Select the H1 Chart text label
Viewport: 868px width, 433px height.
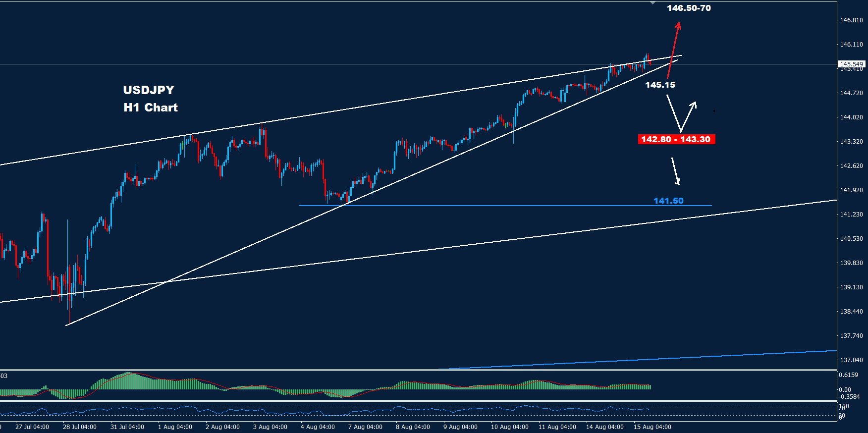151,108
